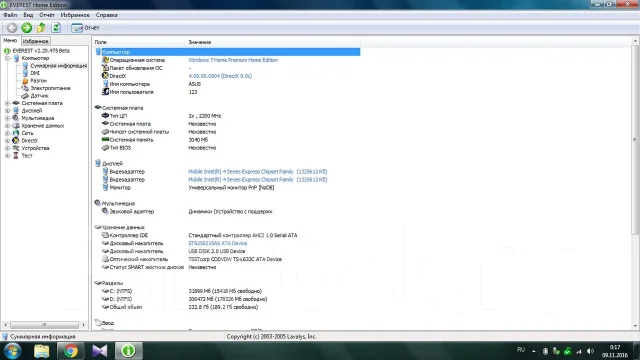Image resolution: width=640 pixels, height=360 pixels.
Task: Switch to the Избранное tab in sidebar
Action: (x=36, y=41)
